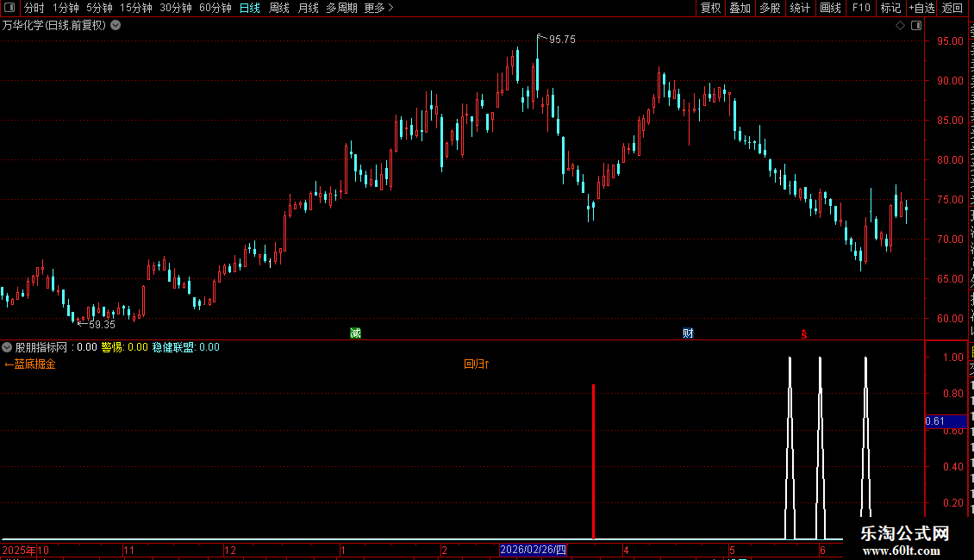Viewport: 974px width, 560px height.
Task: Expand dropdown next to 万华化学 title
Action: (x=116, y=26)
